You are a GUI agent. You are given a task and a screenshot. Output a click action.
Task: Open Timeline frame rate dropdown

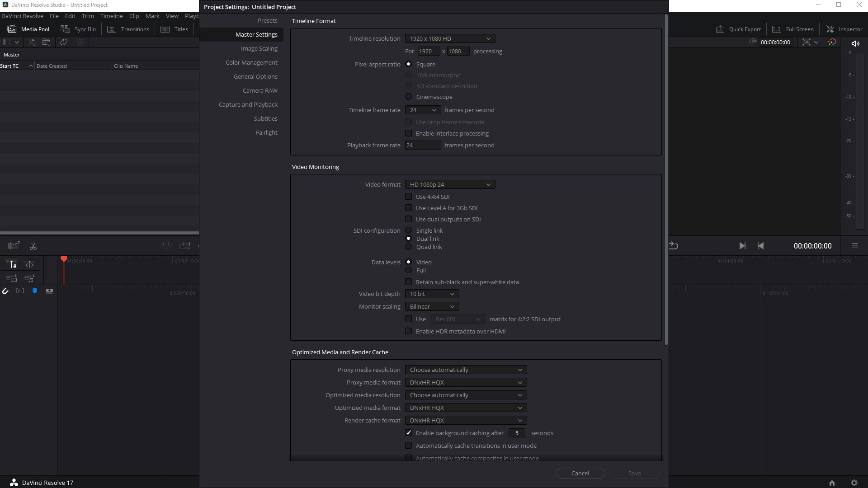422,110
